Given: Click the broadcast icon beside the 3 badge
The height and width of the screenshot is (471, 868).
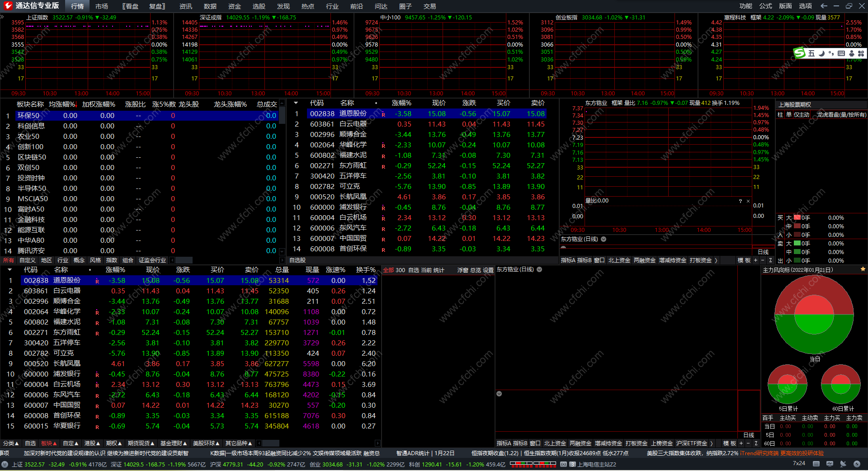Looking at the screenshot, I should click(564, 464).
